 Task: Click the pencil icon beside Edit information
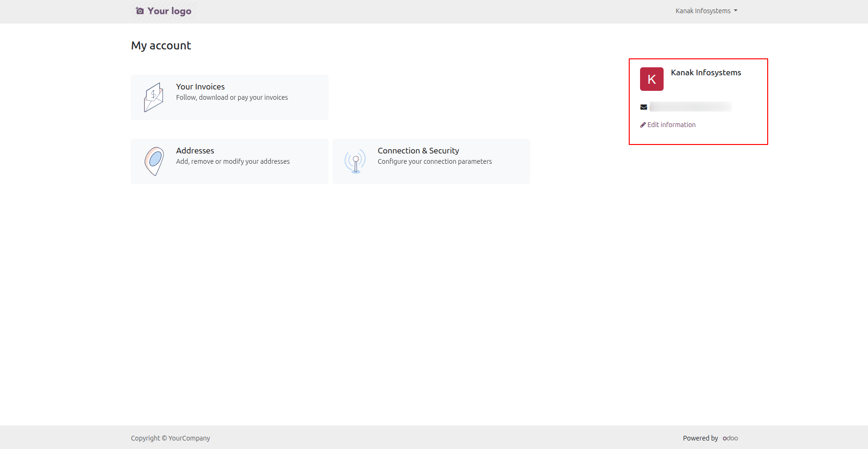pos(643,125)
